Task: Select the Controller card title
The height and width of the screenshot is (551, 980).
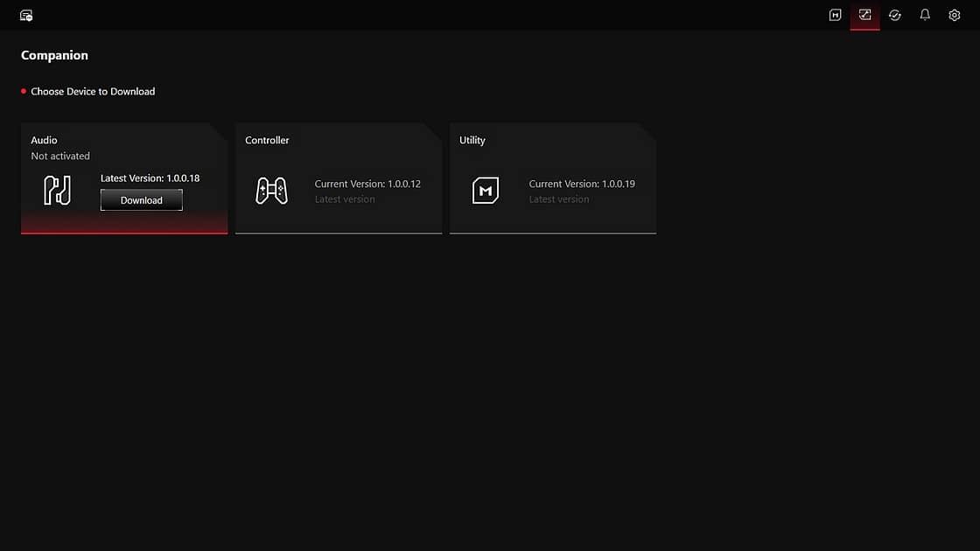Action: pos(267,140)
